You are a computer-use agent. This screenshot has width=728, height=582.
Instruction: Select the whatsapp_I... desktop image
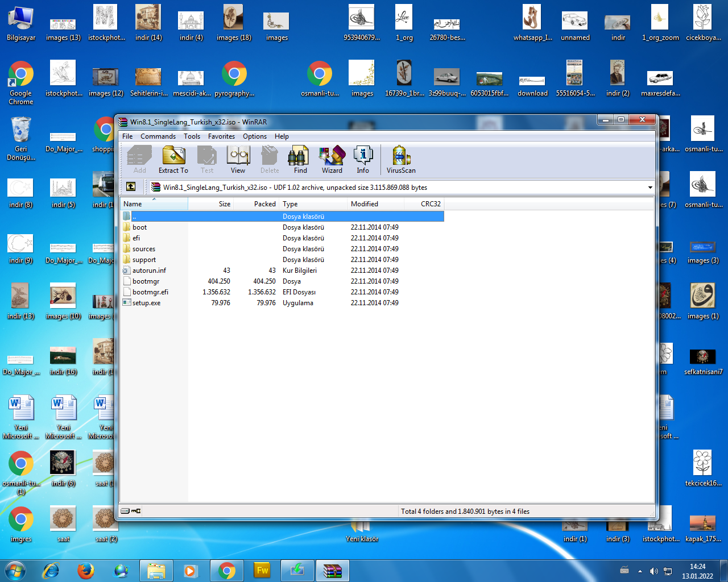coord(532,24)
